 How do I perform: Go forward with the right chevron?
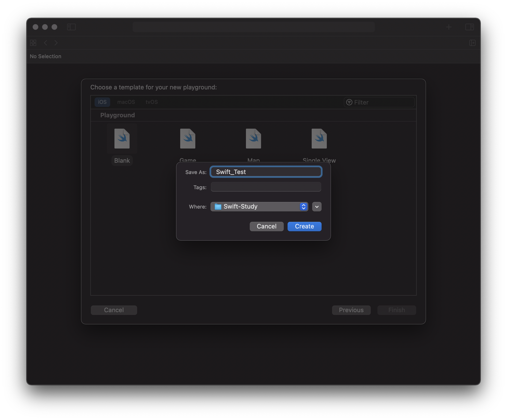click(x=56, y=43)
